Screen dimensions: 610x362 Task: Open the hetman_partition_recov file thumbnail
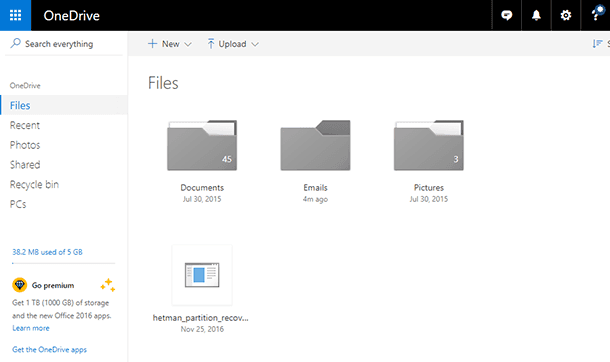(202, 275)
